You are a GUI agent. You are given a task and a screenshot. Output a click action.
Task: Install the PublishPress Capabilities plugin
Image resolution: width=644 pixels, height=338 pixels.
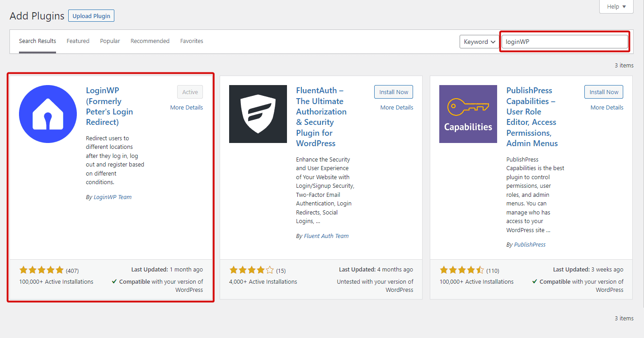pos(603,92)
